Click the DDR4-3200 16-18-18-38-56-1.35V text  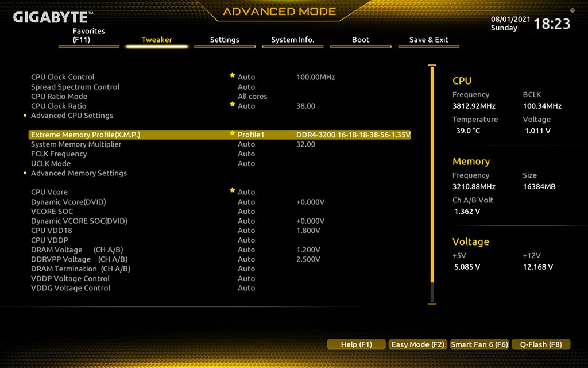click(x=353, y=135)
